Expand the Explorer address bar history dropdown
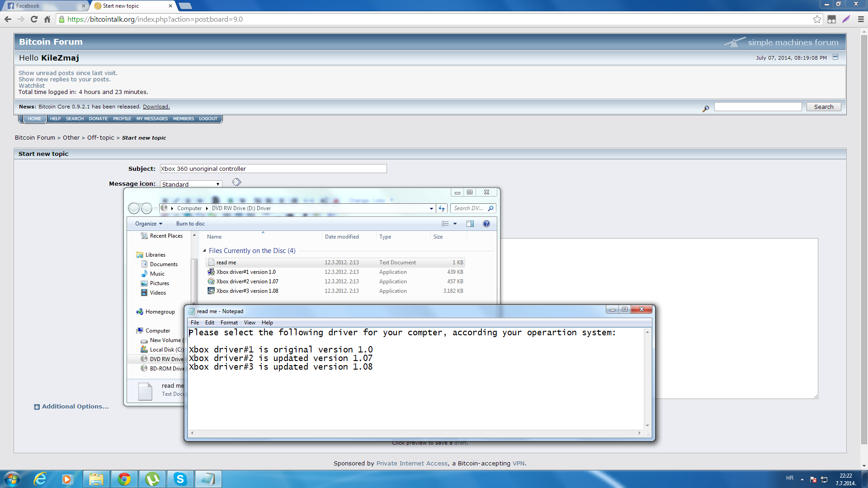This screenshot has height=488, width=868. coord(431,208)
